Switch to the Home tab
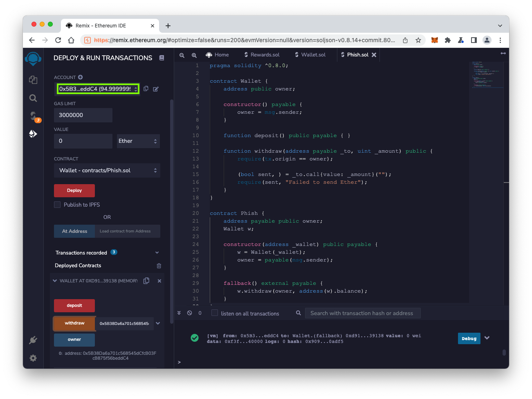The width and height of the screenshot is (532, 399). pos(218,55)
